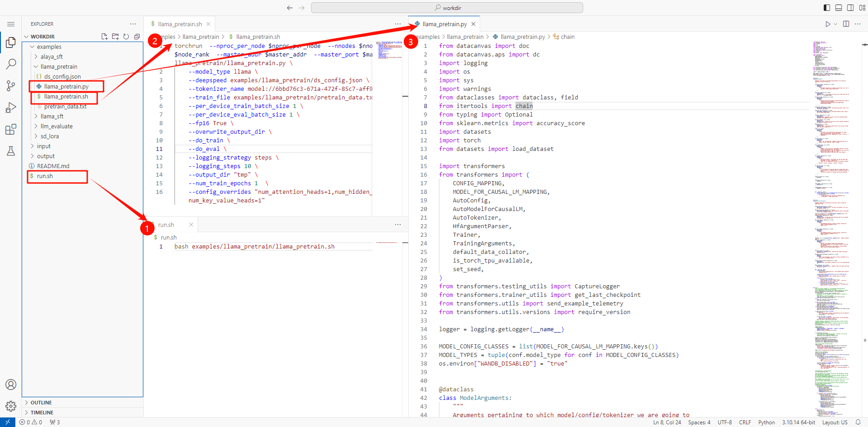This screenshot has width=868, height=427.
Task: Open the run dropdown arrow next to play
Action: point(835,24)
